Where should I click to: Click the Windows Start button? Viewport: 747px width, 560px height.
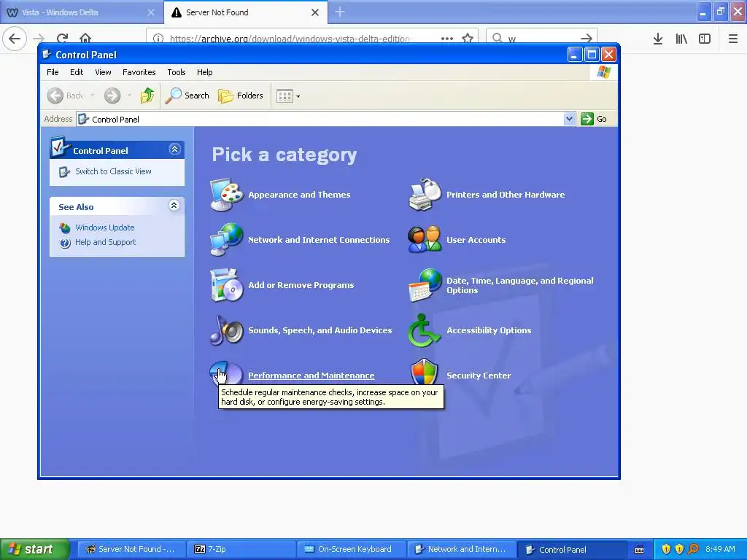pos(35,549)
